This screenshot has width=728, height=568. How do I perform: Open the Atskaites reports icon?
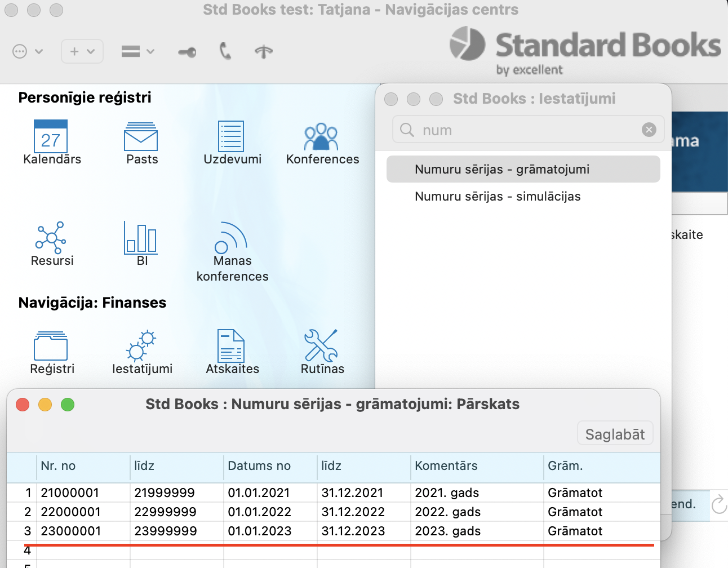[x=231, y=346]
